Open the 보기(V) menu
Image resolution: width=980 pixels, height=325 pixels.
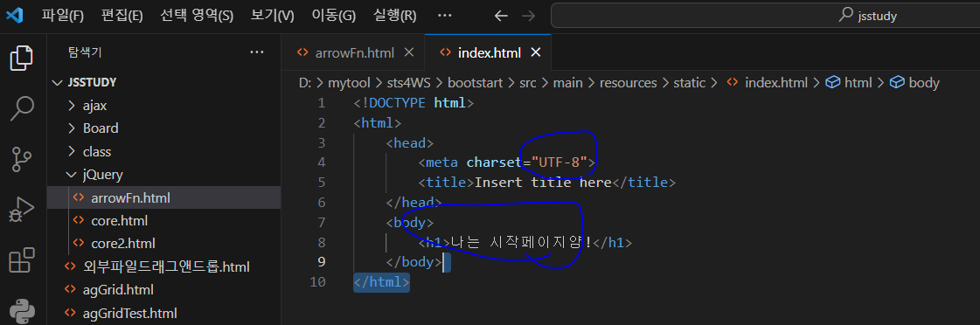[x=272, y=16]
